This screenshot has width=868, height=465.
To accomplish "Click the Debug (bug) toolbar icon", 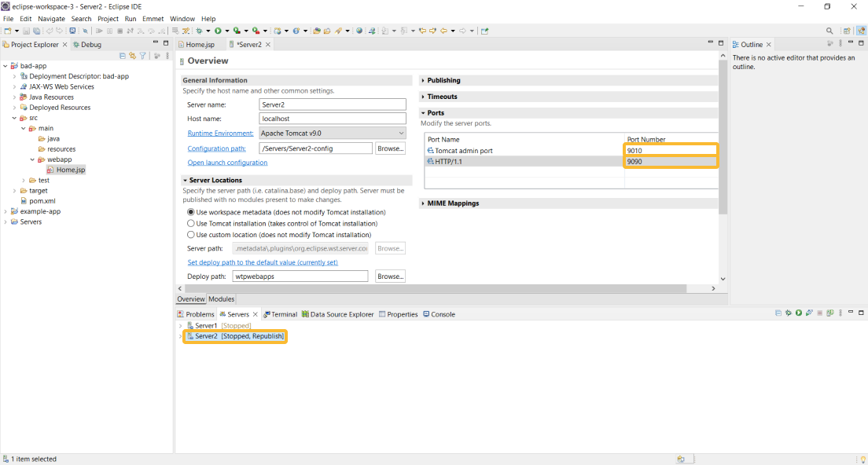I will click(x=199, y=31).
